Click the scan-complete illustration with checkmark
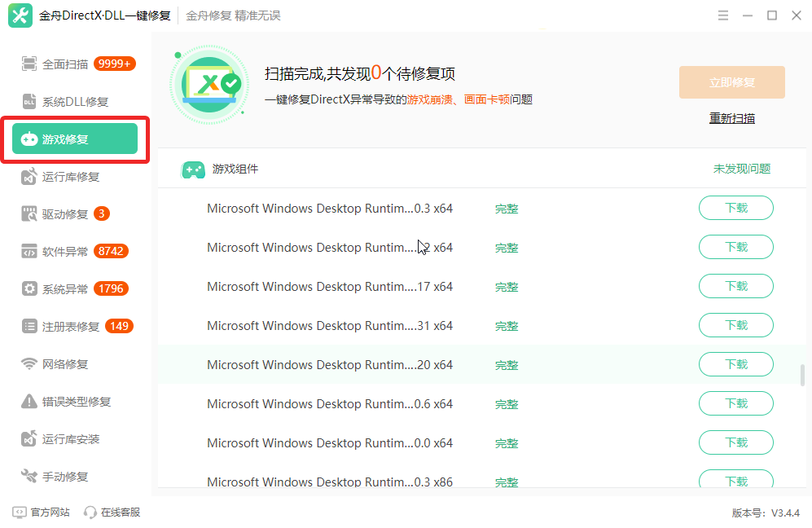Viewport: 812px width, 528px height. [x=209, y=85]
